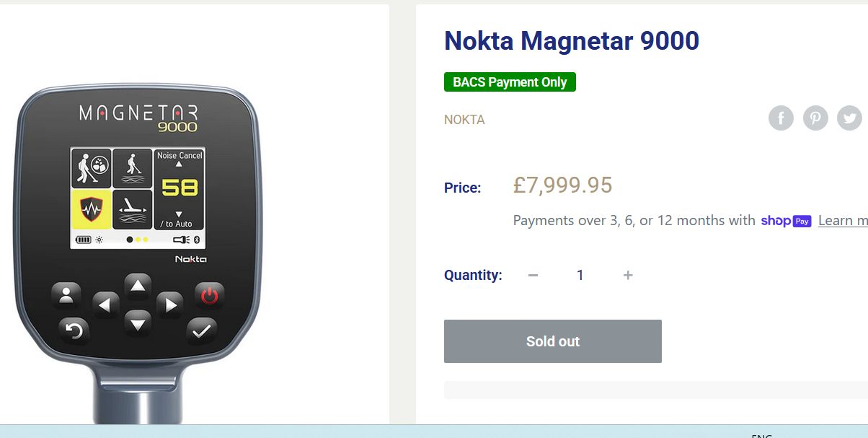
Task: Click the BACS Payment Only badge
Action: 510,82
